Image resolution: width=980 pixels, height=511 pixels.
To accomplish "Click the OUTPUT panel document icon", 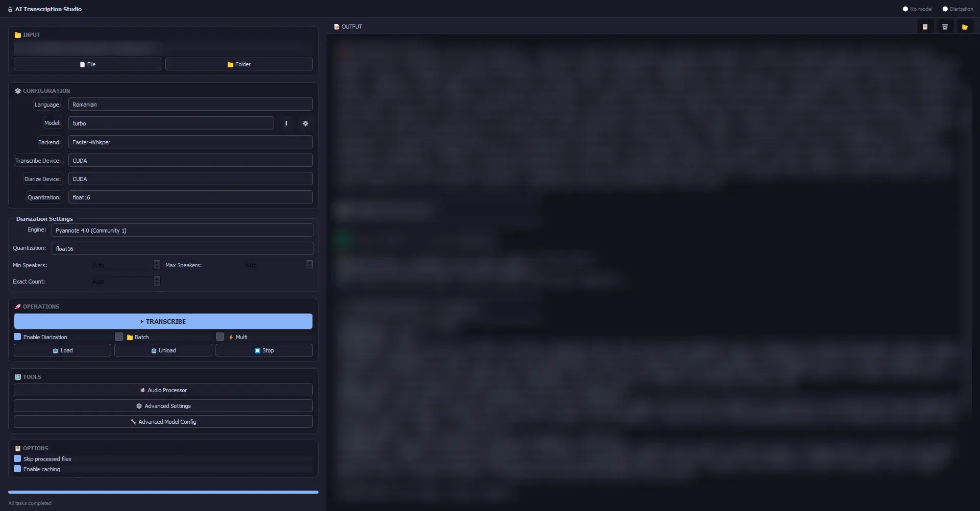I will (336, 27).
